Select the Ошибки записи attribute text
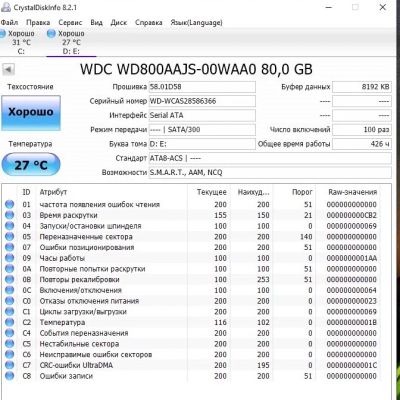 (66, 376)
